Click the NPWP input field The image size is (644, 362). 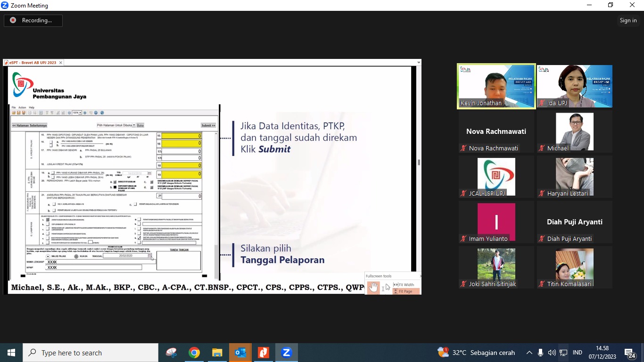point(94,267)
